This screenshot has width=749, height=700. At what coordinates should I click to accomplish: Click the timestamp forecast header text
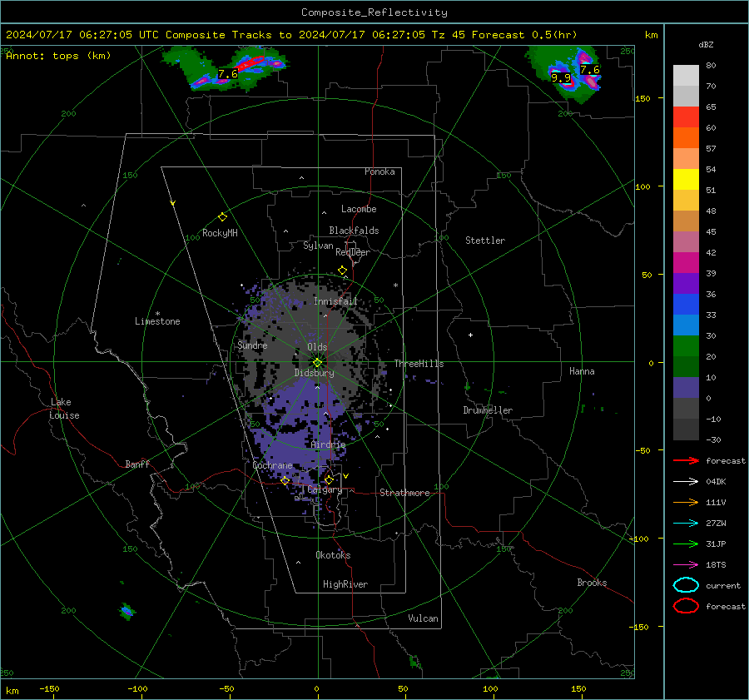(291, 35)
